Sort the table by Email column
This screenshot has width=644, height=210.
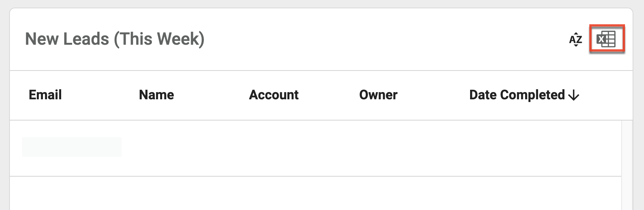tap(45, 95)
